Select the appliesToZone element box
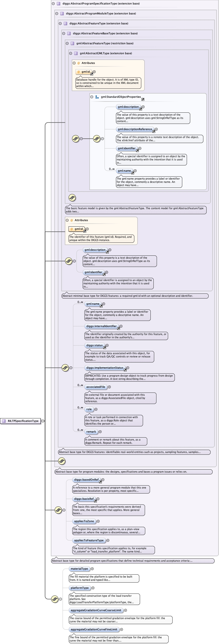This screenshot has width=219, height=644. coord(84,521)
